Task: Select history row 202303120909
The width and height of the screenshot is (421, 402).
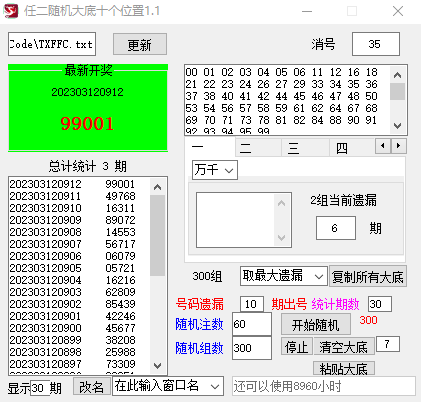Action: 79,220
